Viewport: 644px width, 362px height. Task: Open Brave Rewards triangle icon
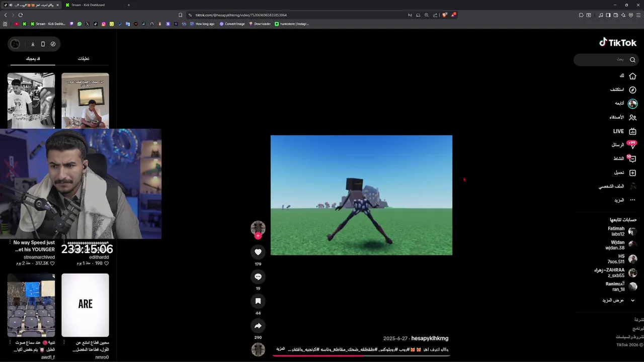[453, 15]
